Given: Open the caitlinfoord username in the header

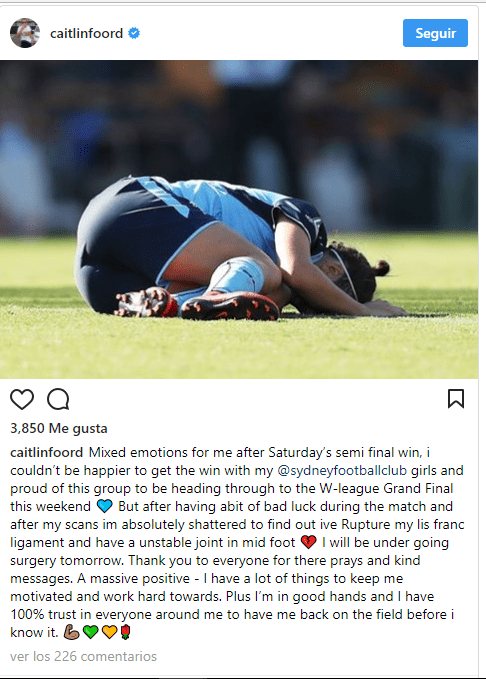Looking at the screenshot, I should tap(87, 33).
